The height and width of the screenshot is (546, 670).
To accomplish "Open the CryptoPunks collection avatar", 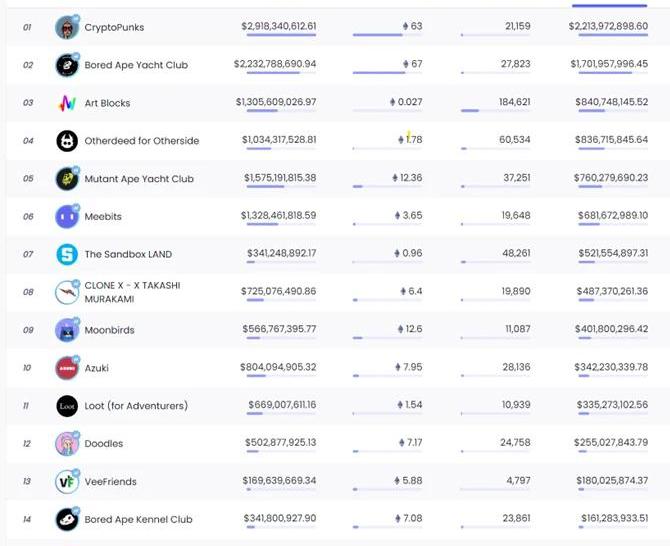I will point(67,28).
